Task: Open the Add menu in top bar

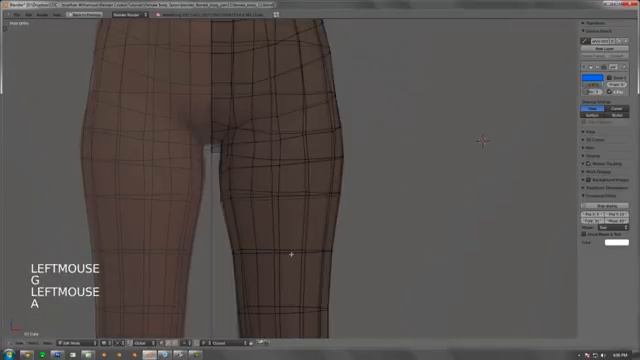Action: pyautogui.click(x=29, y=15)
